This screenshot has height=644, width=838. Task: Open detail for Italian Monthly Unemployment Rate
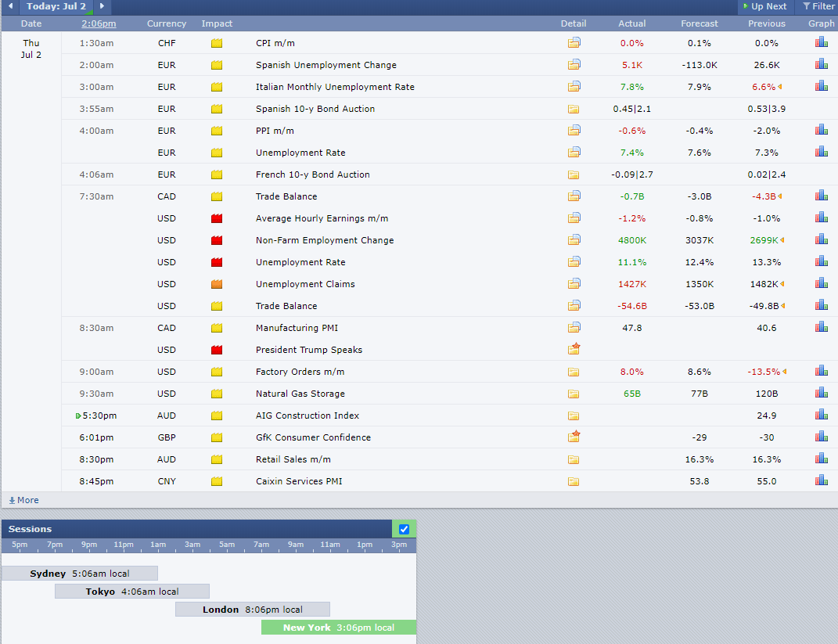(574, 87)
